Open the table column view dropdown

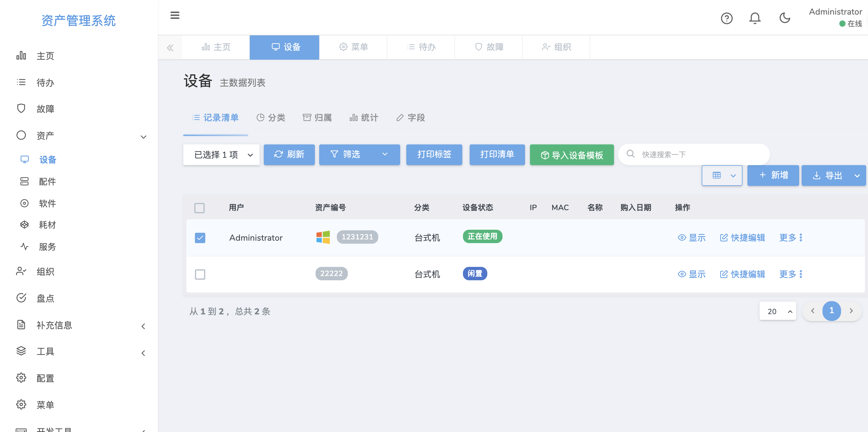(x=722, y=175)
